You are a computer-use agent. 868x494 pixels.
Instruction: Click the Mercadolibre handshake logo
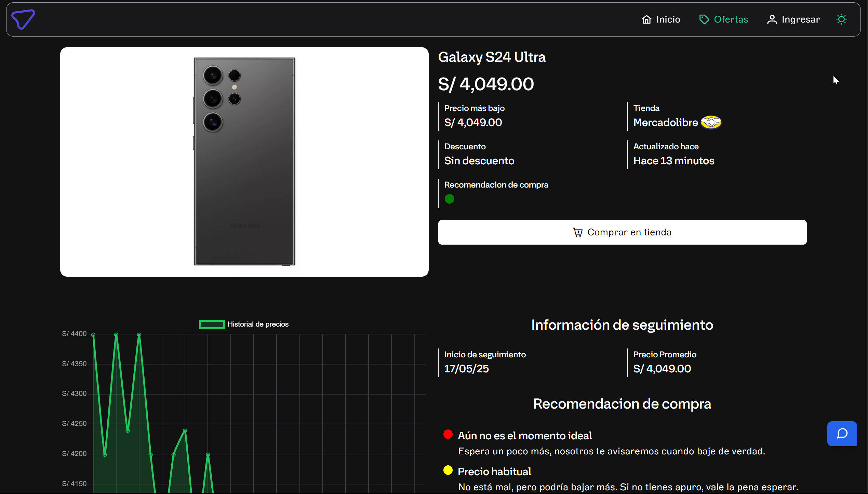pos(711,122)
